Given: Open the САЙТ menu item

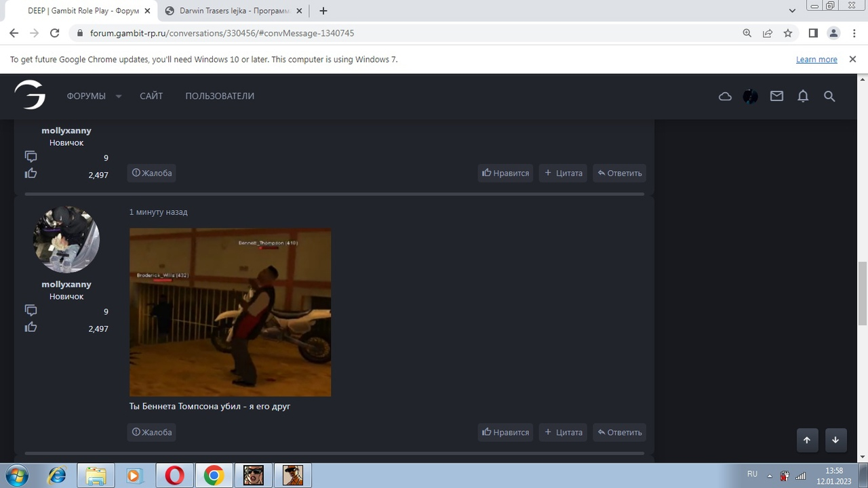Looking at the screenshot, I should click(151, 96).
